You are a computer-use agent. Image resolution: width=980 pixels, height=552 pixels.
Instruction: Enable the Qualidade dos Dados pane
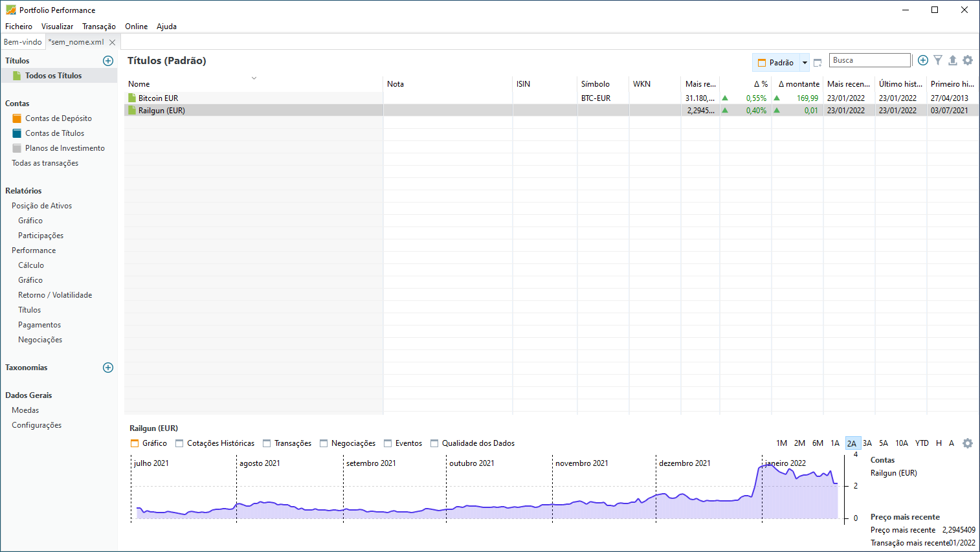pos(434,443)
